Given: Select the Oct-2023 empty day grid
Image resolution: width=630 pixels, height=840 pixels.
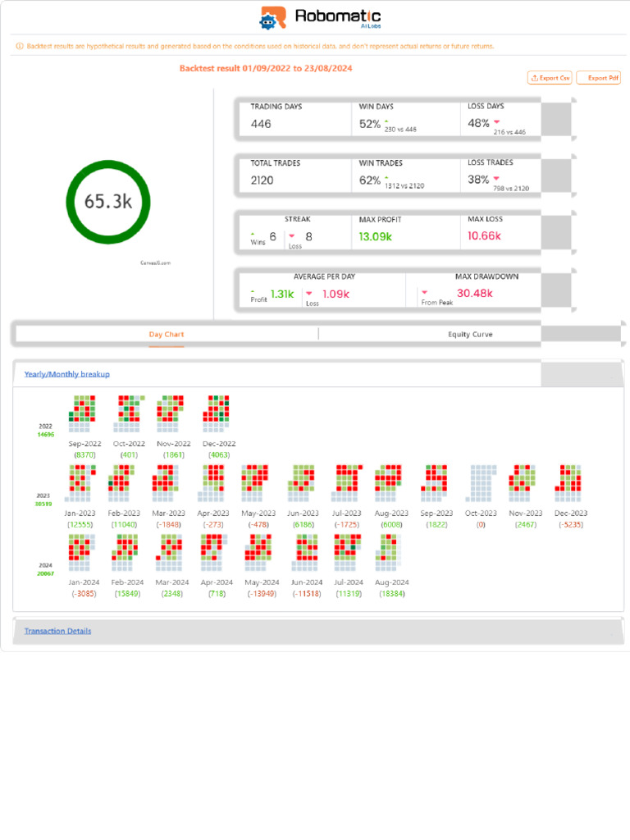Looking at the screenshot, I should click(483, 483).
